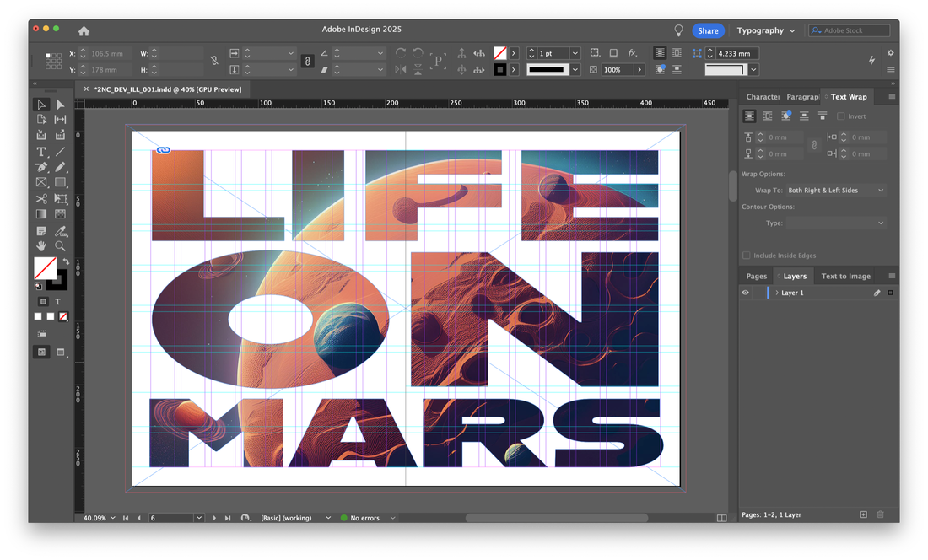Select the Direct Selection tool
928x560 pixels.
tap(61, 105)
